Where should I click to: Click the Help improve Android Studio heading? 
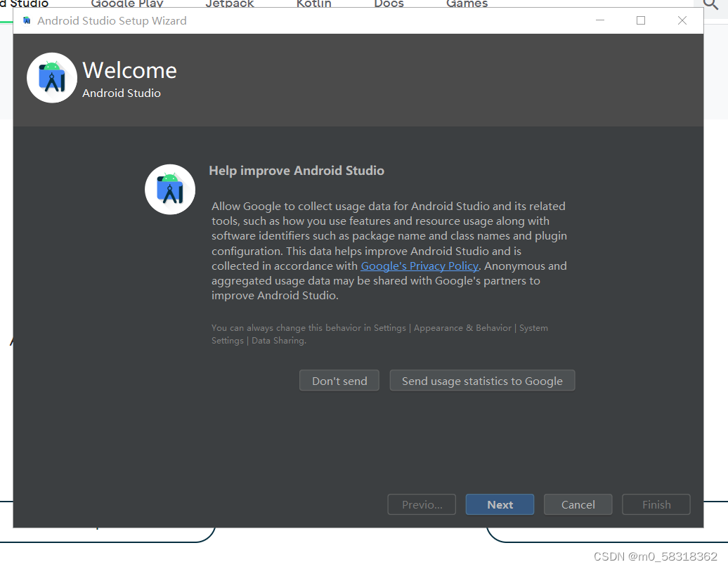297,171
